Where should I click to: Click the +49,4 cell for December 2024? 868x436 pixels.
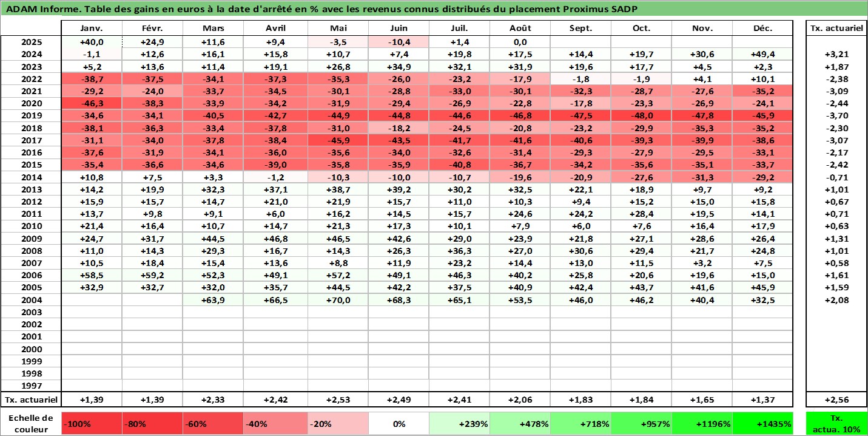[x=763, y=54]
